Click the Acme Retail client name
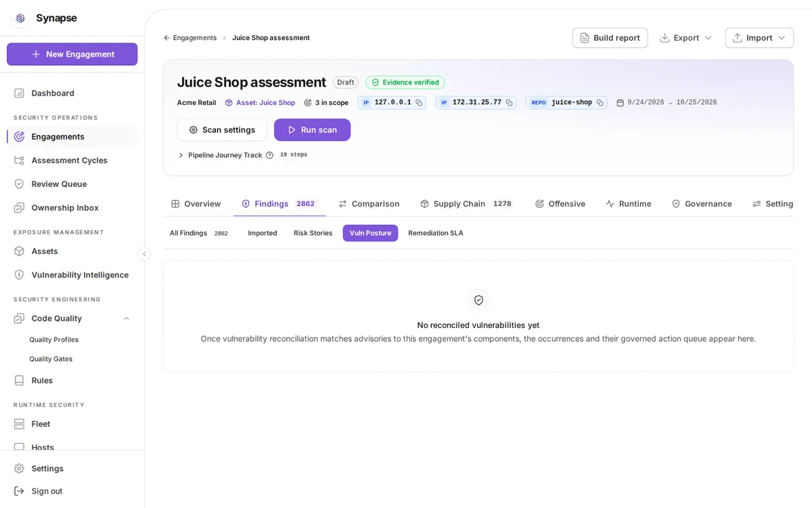Viewport: 812px width, 508px height. pos(197,103)
